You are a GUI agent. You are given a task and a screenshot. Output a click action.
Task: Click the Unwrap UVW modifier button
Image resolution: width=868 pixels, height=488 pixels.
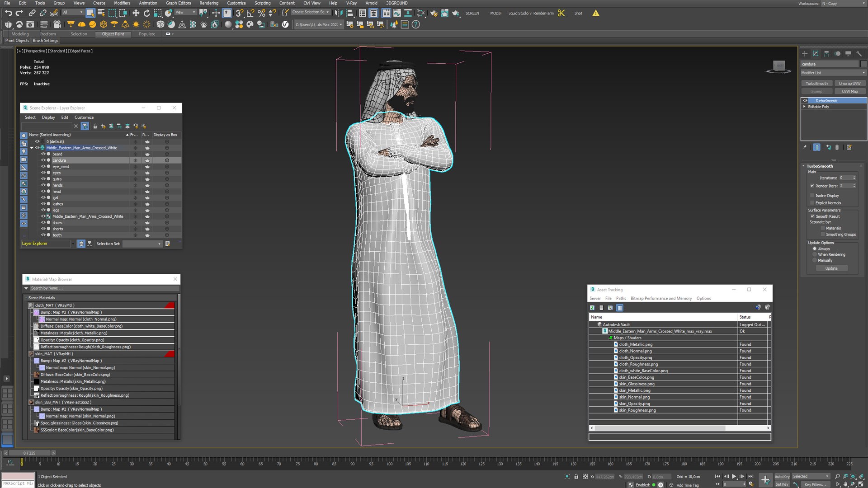point(849,84)
